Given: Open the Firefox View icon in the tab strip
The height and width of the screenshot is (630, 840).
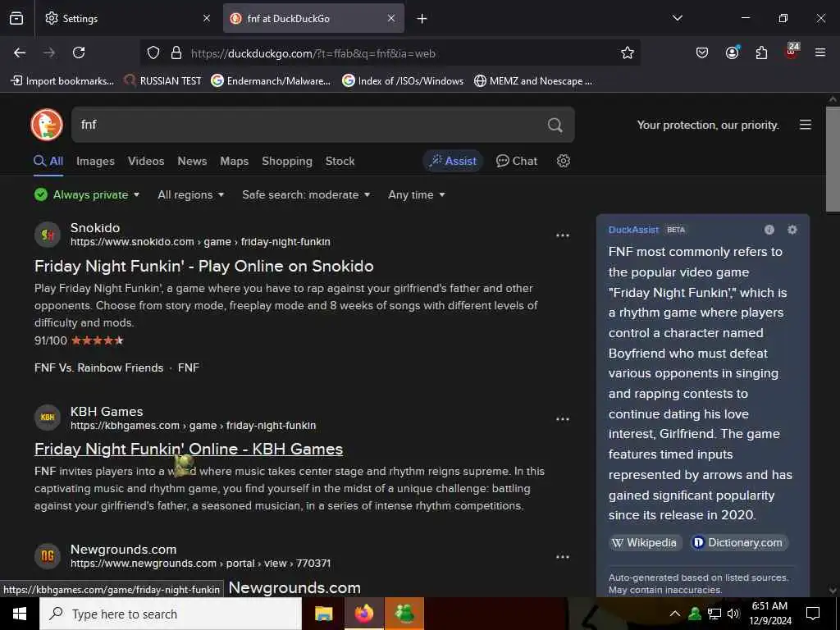Looking at the screenshot, I should (16, 18).
